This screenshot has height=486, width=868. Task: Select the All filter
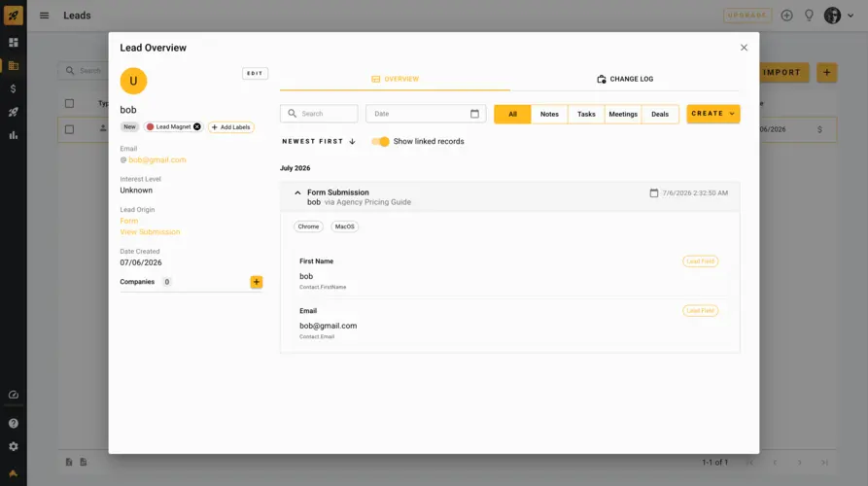point(512,114)
